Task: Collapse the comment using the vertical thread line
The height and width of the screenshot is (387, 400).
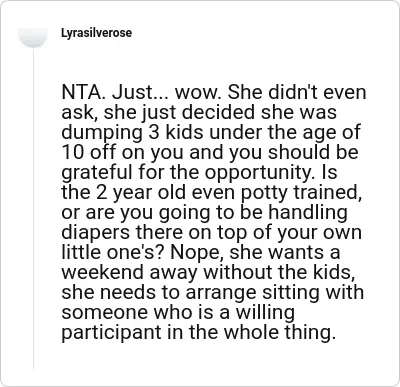Action: tap(33, 208)
